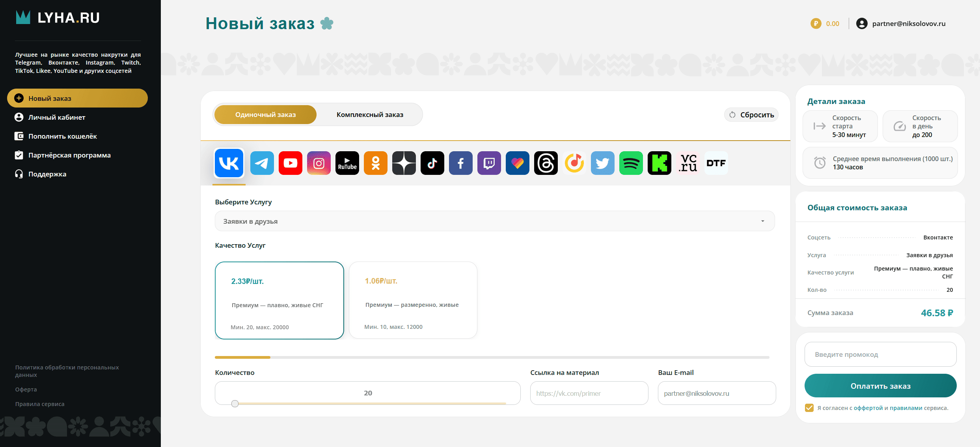Click the 46.58 ₽ order total
The height and width of the screenshot is (447, 980).
[x=937, y=313]
